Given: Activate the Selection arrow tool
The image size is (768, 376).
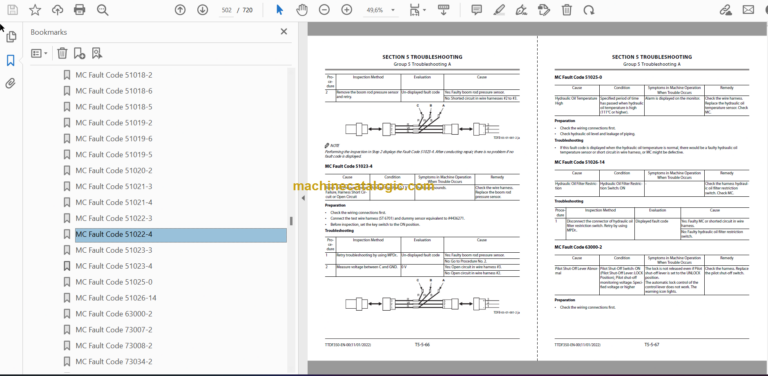Looking at the screenshot, I should click(280, 10).
